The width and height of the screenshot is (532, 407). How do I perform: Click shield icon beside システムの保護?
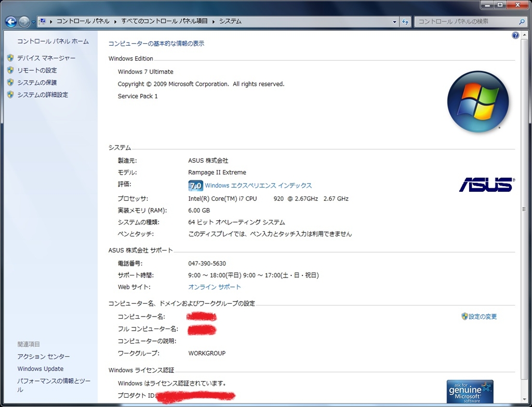(x=10, y=83)
